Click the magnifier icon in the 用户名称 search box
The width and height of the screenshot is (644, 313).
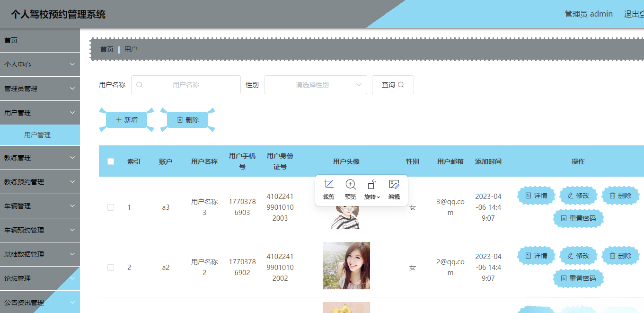(x=139, y=84)
